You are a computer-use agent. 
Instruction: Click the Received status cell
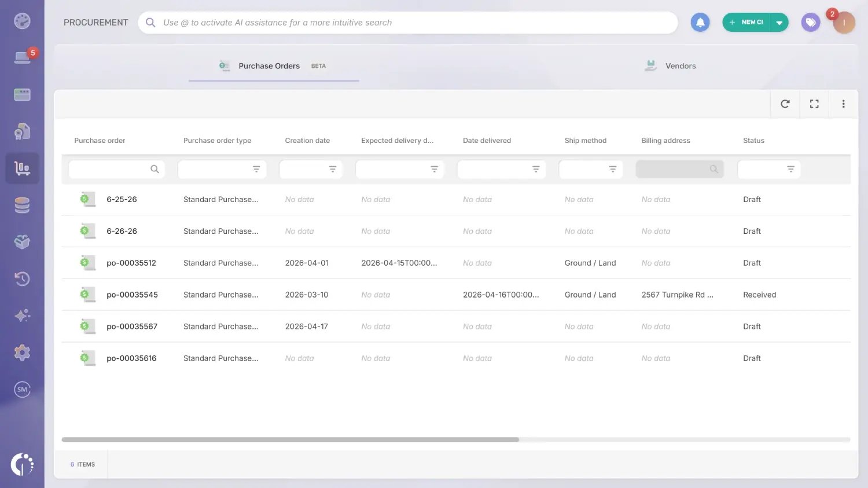click(x=759, y=295)
